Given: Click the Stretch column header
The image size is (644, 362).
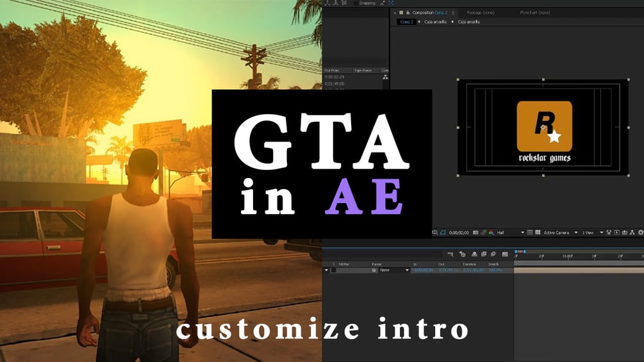Looking at the screenshot, I should coord(493,265).
